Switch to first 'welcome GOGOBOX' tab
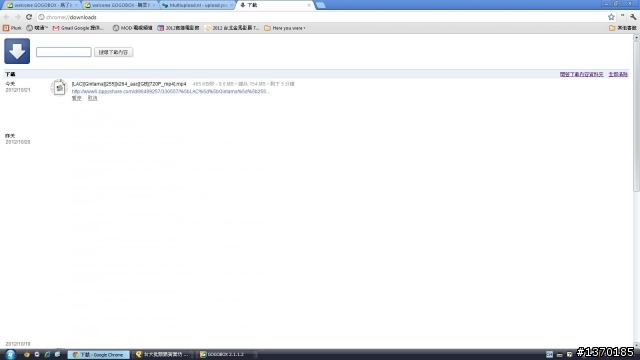The height and width of the screenshot is (360, 640). click(42, 5)
